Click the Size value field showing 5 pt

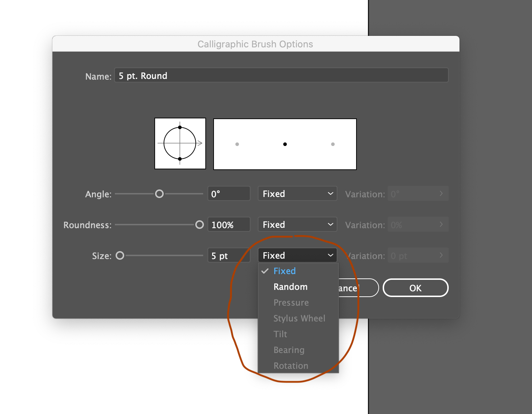coord(229,255)
